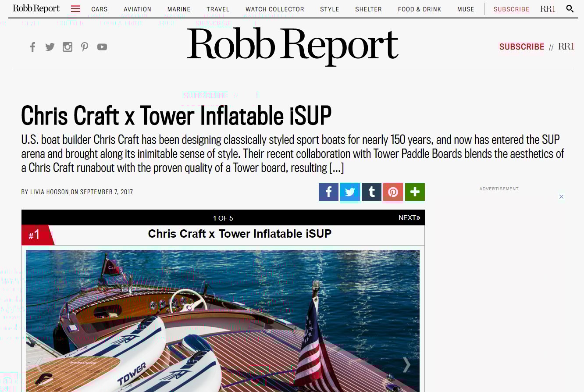Share article on Facebook
This screenshot has height=392, width=584.
[x=328, y=192]
